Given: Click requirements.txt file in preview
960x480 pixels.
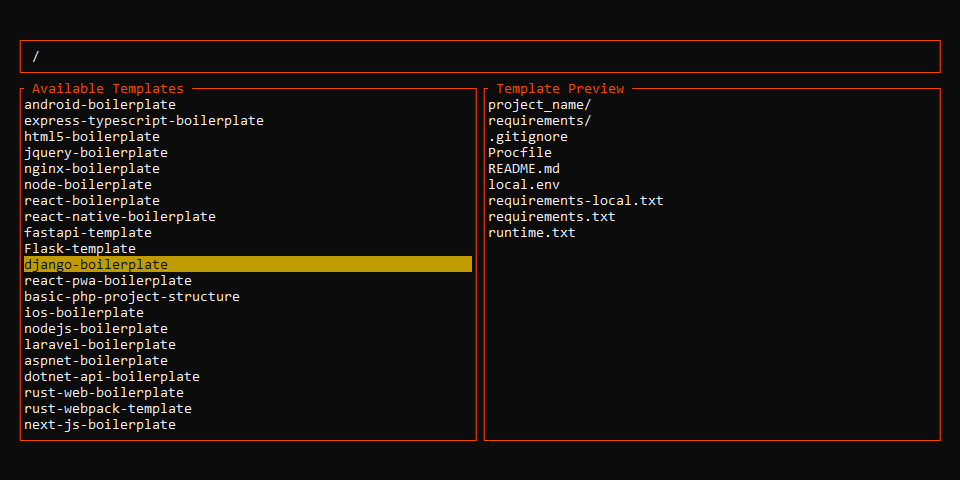Looking at the screenshot, I should click(x=552, y=216).
